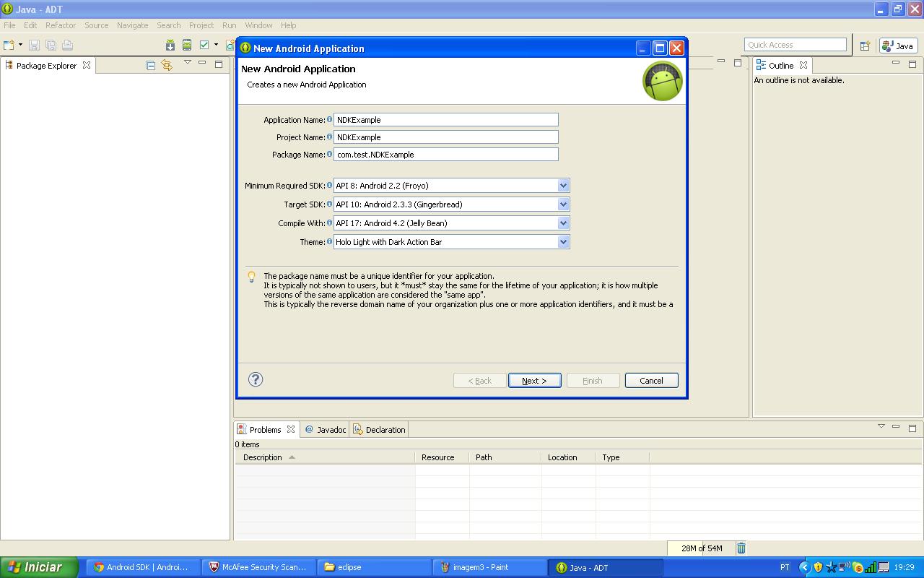Select the Outline tab
Viewport: 924px width, 578px height.
tap(780, 66)
